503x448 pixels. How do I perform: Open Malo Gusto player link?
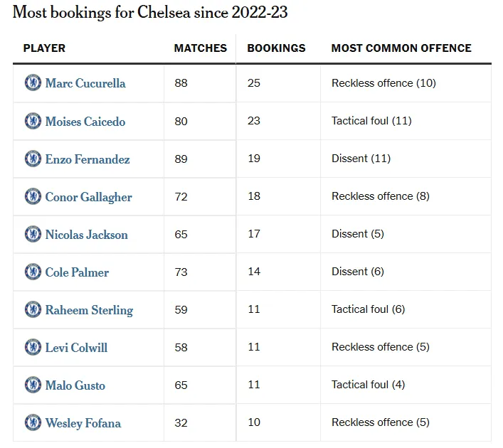coord(75,385)
